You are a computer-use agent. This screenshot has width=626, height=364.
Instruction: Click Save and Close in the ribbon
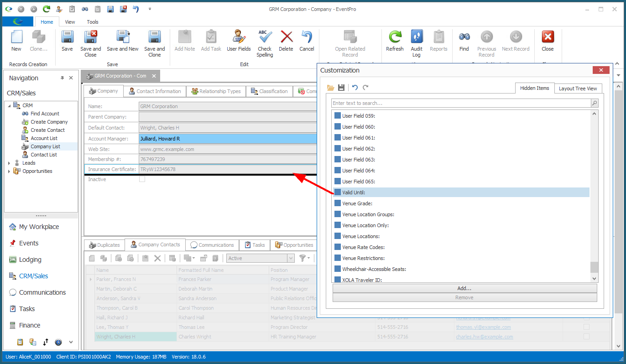(91, 44)
